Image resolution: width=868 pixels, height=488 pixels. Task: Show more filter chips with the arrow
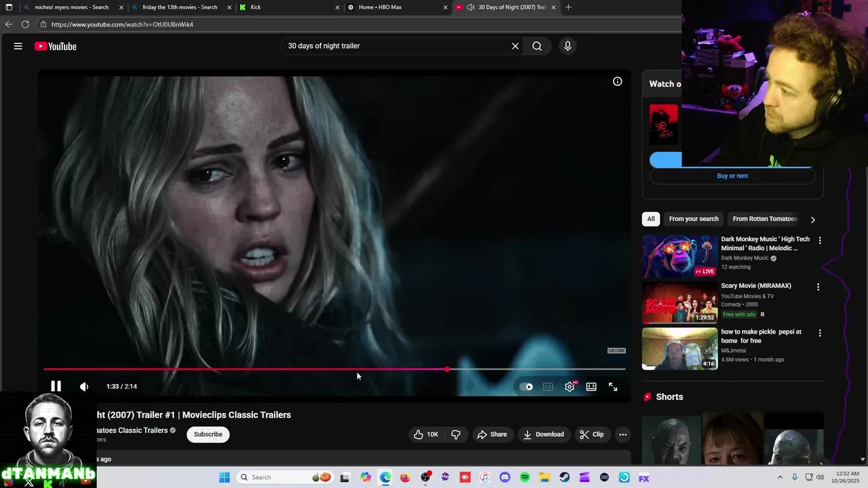[812, 220]
